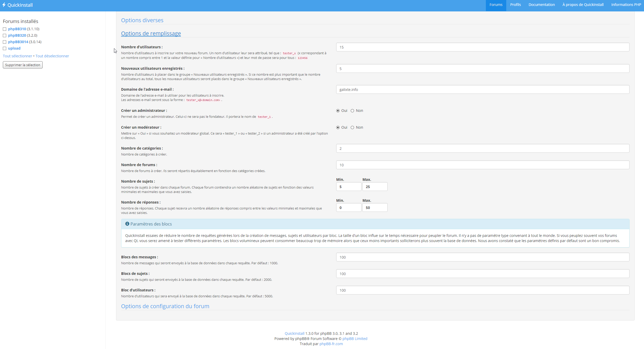Select the upload forum checkbox

click(x=5, y=48)
